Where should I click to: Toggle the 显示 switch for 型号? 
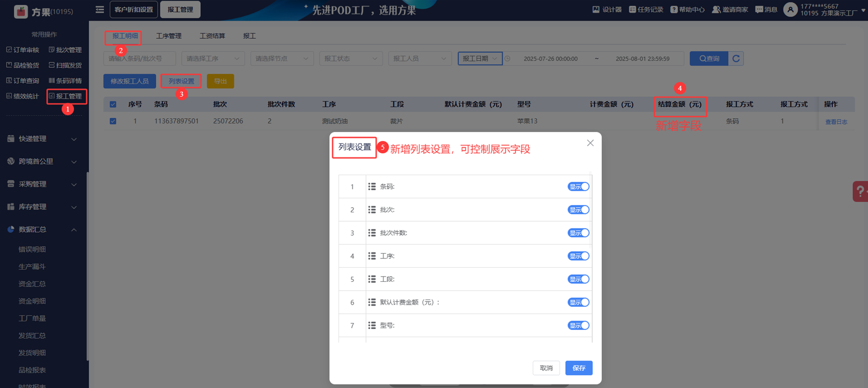point(578,325)
